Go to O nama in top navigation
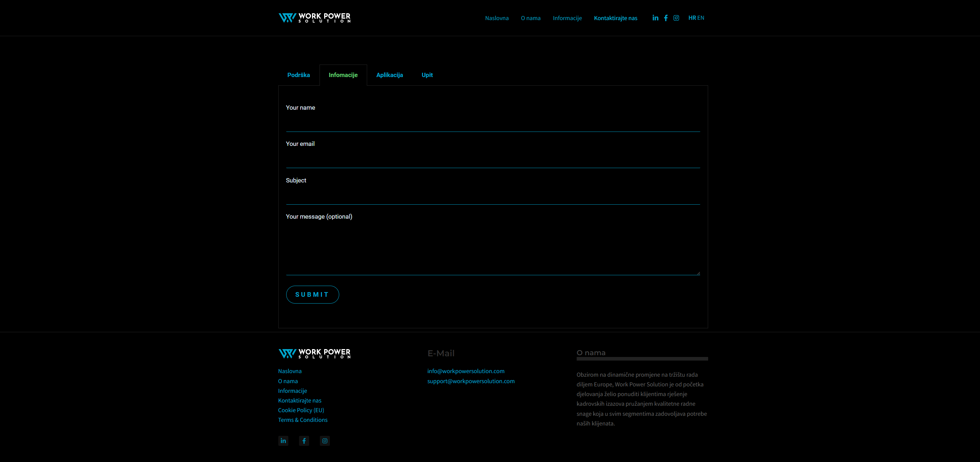Viewport: 980px width, 462px height. (530, 18)
